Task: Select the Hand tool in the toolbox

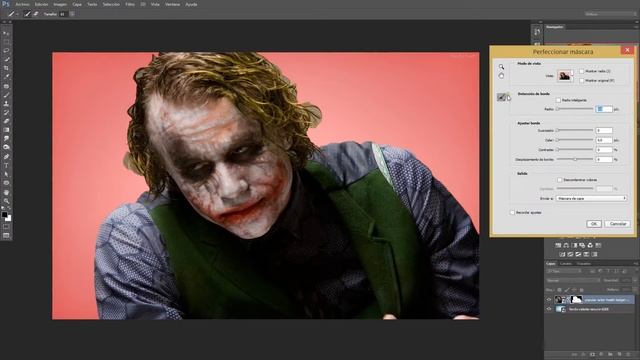Action: [6, 192]
